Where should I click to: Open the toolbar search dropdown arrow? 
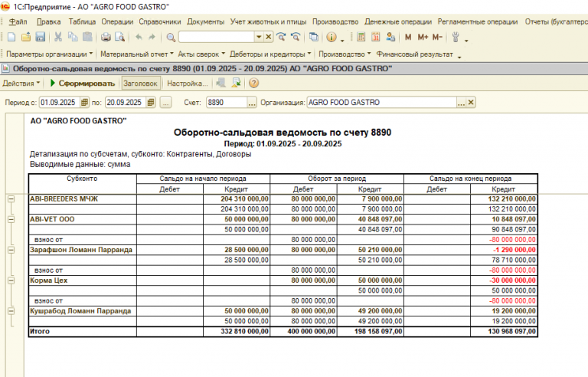[259, 37]
